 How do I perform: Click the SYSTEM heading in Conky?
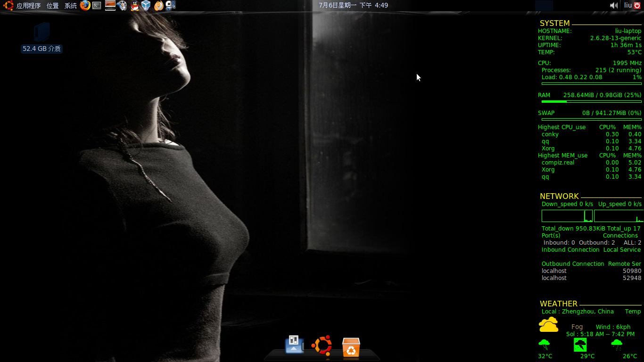pyautogui.click(x=554, y=23)
